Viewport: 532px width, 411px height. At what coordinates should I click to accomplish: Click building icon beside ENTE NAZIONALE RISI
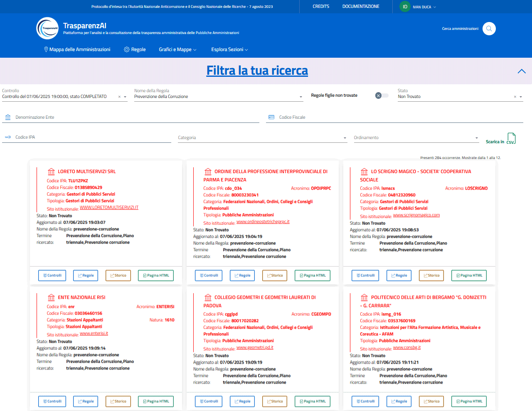point(51,297)
